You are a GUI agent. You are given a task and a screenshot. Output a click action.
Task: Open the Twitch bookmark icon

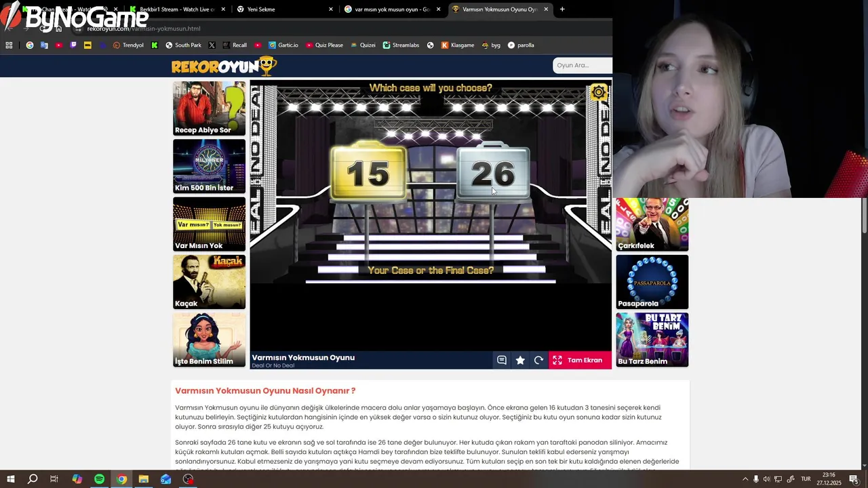(x=73, y=45)
